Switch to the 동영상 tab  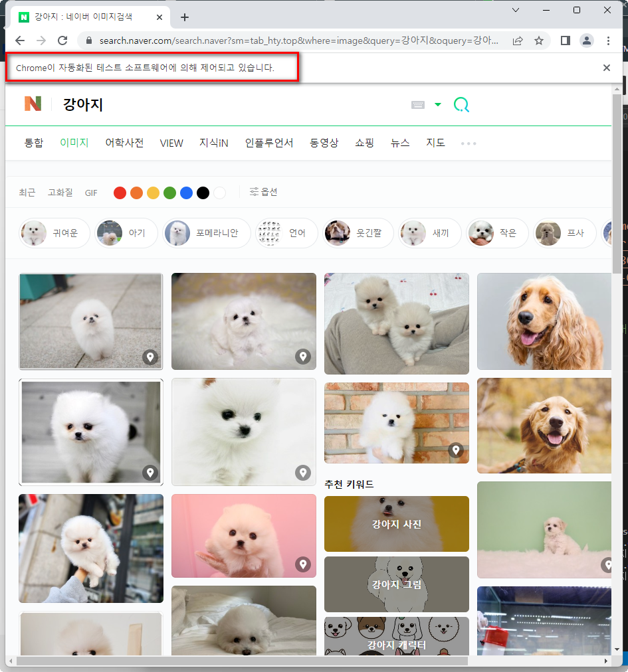click(324, 143)
